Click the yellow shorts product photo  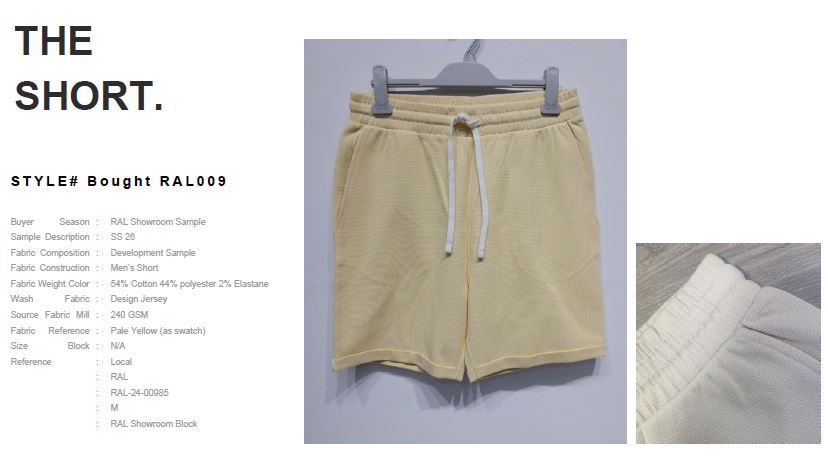(465, 241)
